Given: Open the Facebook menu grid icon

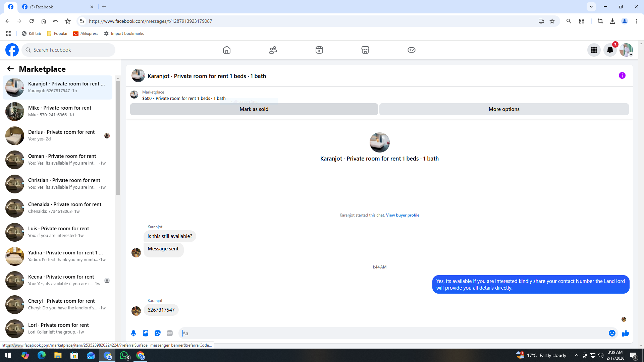Looking at the screenshot, I should pyautogui.click(x=594, y=50).
